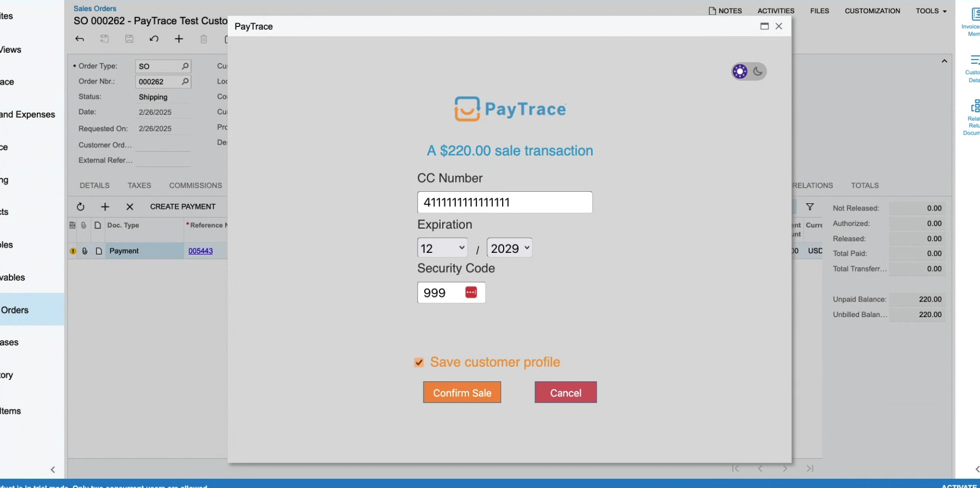This screenshot has width=980, height=488.
Task: Go to first page of grid
Action: 736,469
